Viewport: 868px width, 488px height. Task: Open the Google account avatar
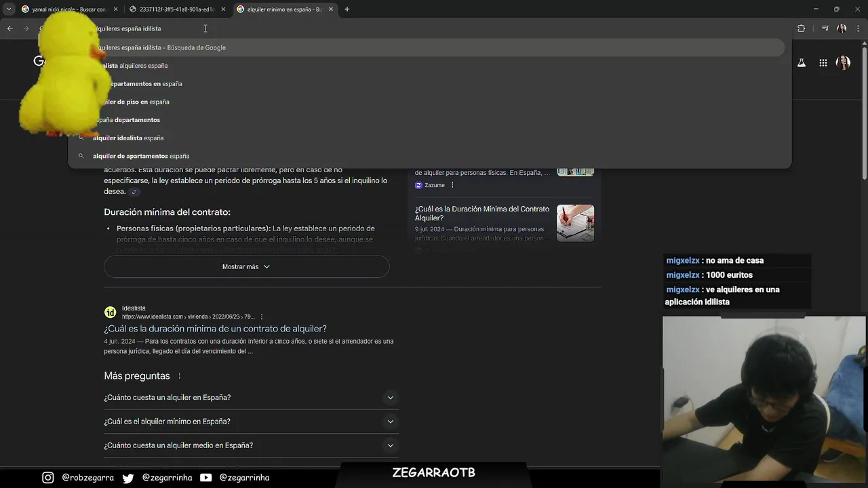843,63
